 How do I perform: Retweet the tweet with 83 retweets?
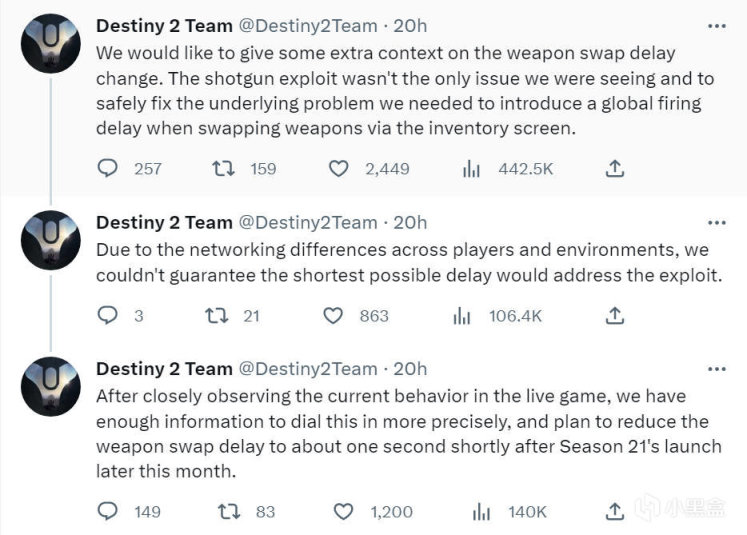click(x=228, y=512)
